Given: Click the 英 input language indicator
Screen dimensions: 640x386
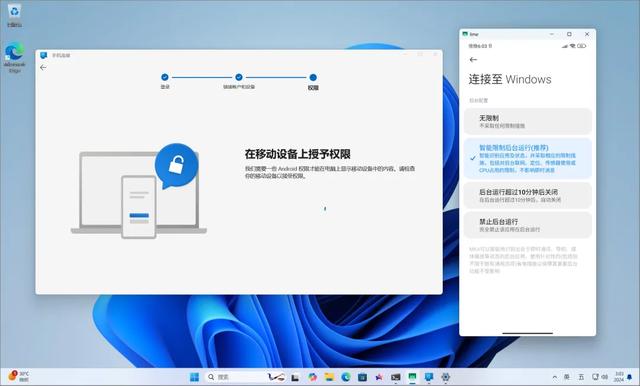Looking at the screenshot, I should pos(567,377).
